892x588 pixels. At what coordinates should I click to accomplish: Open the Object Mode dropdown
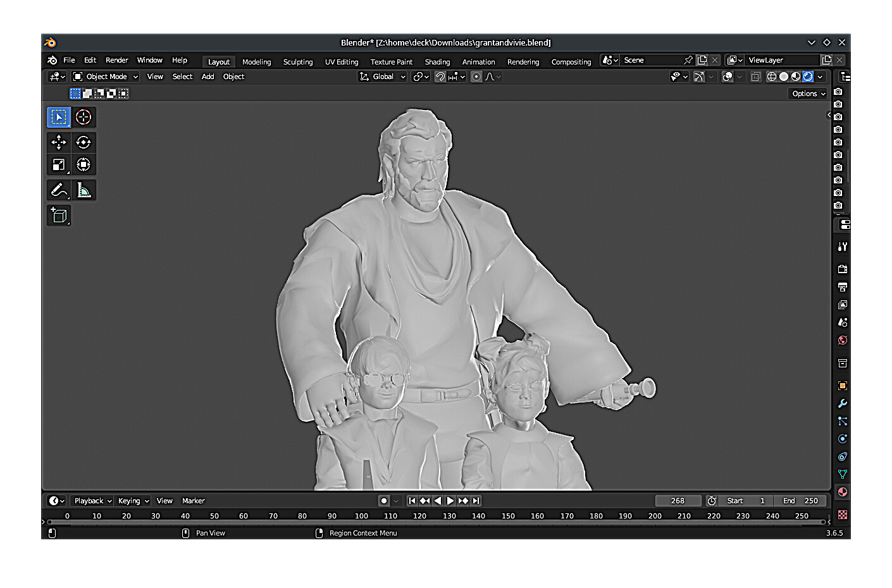105,77
